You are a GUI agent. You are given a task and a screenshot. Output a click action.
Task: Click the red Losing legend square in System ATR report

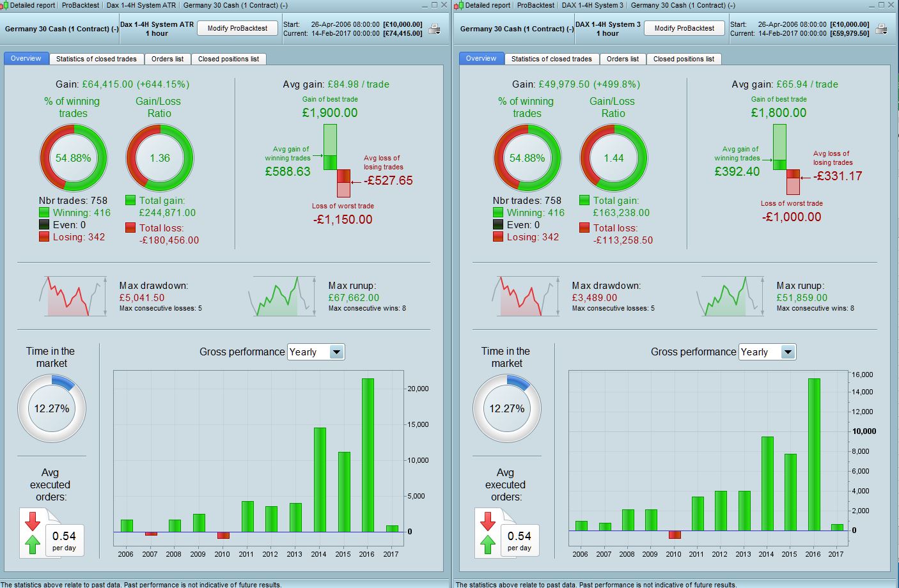(x=44, y=236)
